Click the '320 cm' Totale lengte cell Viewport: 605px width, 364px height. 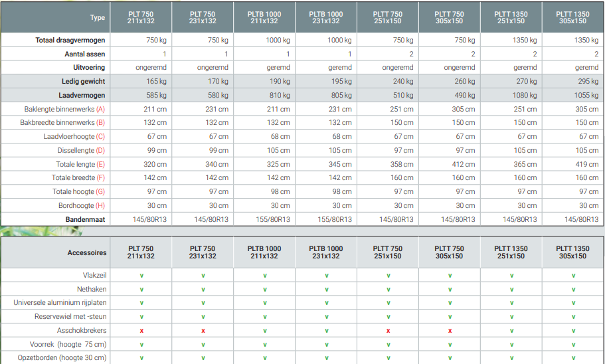(x=155, y=165)
